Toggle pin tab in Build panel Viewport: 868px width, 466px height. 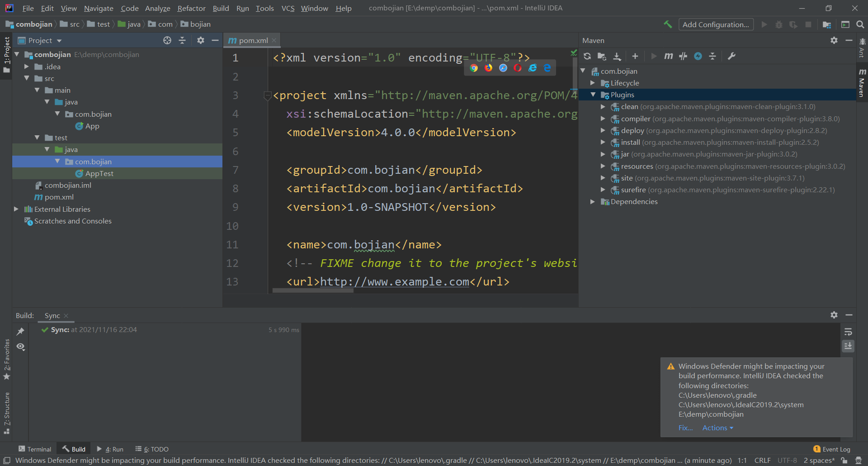(20, 332)
